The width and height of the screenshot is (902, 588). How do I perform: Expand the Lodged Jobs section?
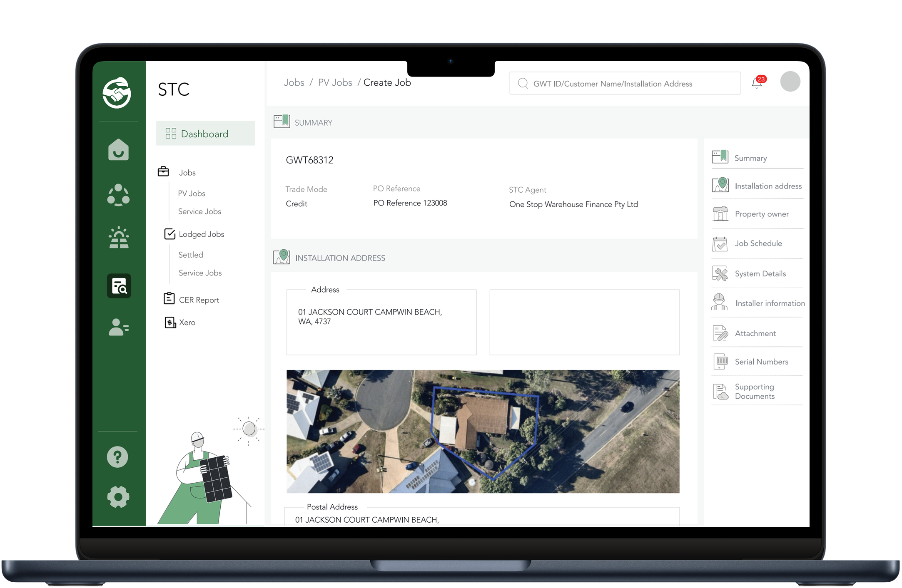point(201,234)
